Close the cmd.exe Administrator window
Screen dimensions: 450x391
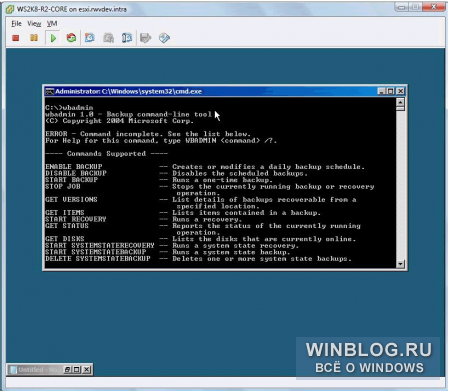401,91
